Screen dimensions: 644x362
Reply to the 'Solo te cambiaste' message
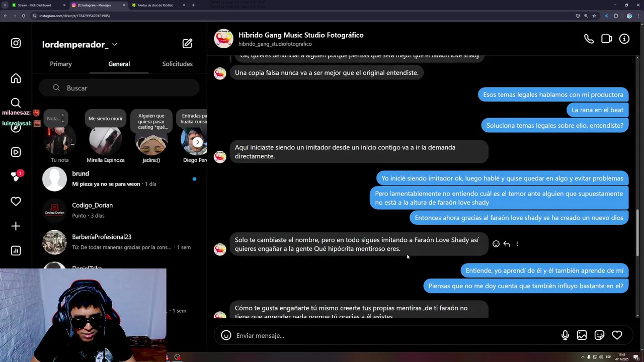[507, 244]
